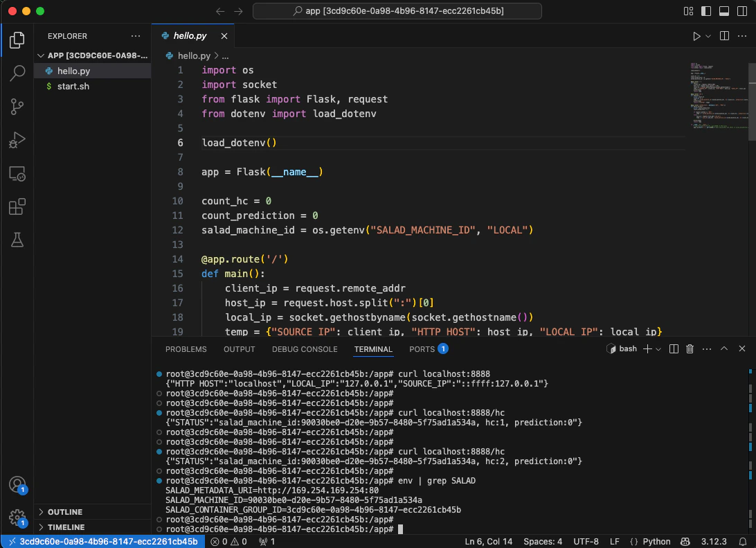Kill terminal using the trash icon
756x548 pixels.
pyautogui.click(x=690, y=349)
